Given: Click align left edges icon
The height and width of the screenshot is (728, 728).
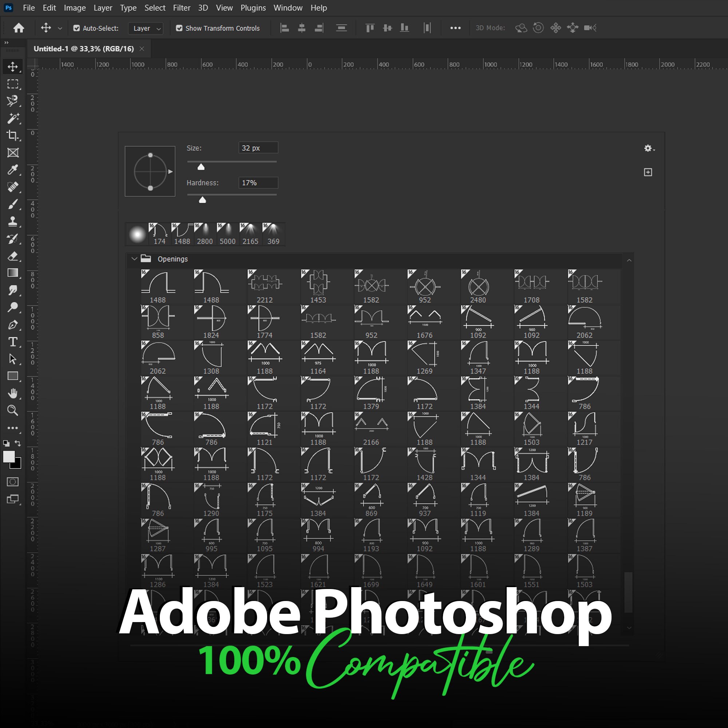Looking at the screenshot, I should point(285,28).
